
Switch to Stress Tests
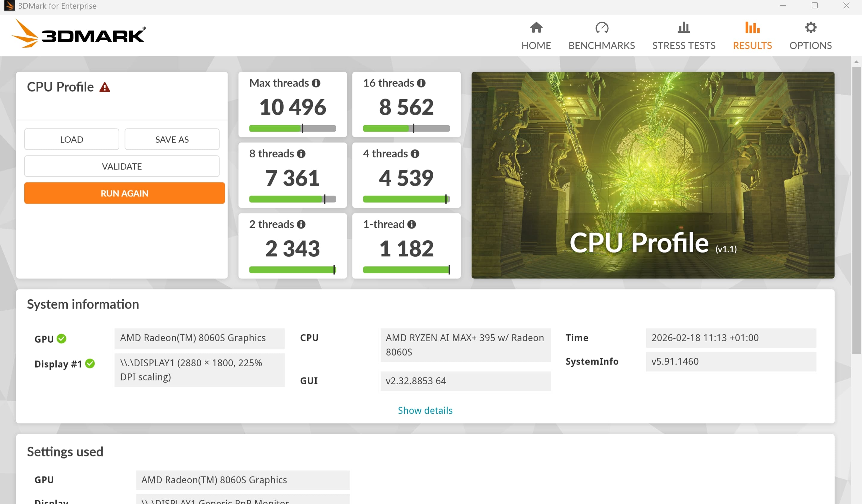point(684,36)
